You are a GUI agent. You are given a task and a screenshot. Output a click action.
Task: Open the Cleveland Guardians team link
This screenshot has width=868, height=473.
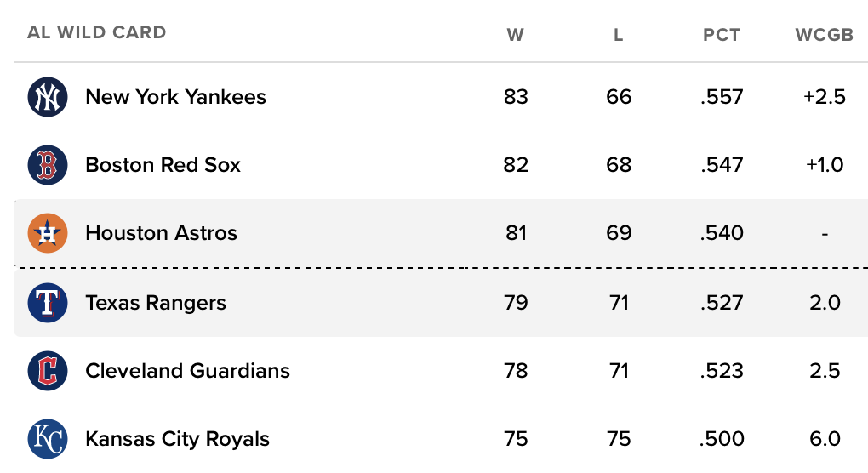click(x=187, y=371)
